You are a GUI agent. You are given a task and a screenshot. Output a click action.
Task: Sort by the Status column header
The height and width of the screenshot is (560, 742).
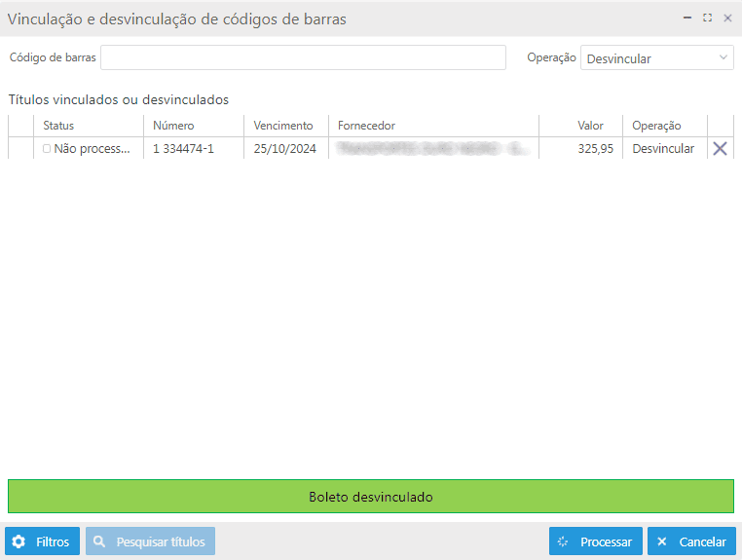58,126
